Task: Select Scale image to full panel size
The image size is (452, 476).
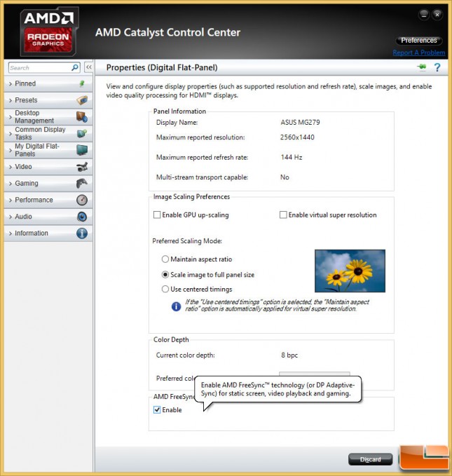Action: 165,275
